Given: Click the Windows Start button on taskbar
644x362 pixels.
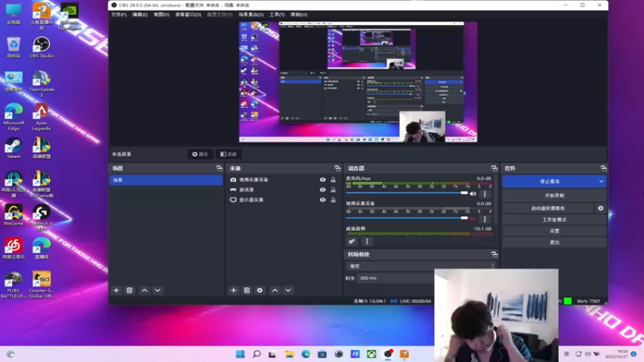Looking at the screenshot, I should [x=240, y=354].
